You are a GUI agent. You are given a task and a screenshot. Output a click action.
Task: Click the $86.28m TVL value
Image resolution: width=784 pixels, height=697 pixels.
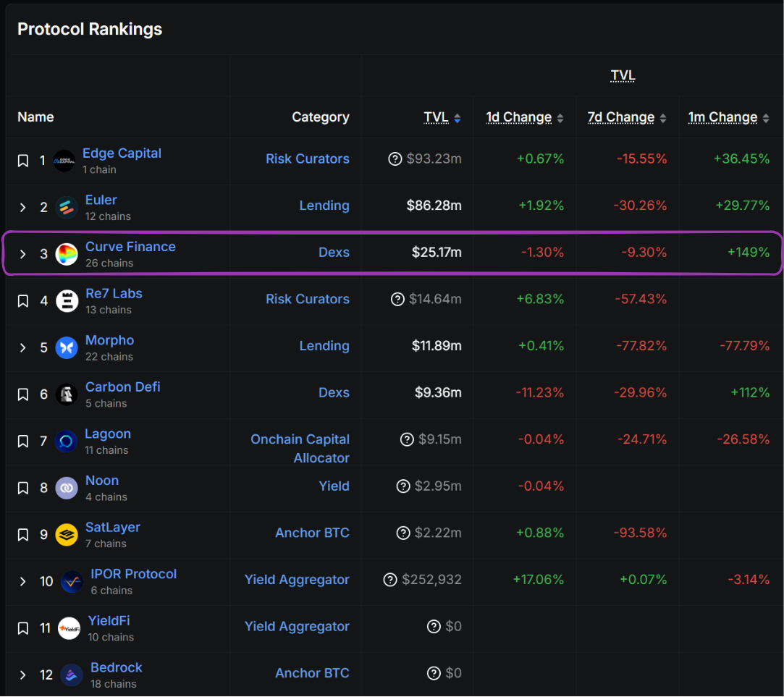click(x=434, y=206)
